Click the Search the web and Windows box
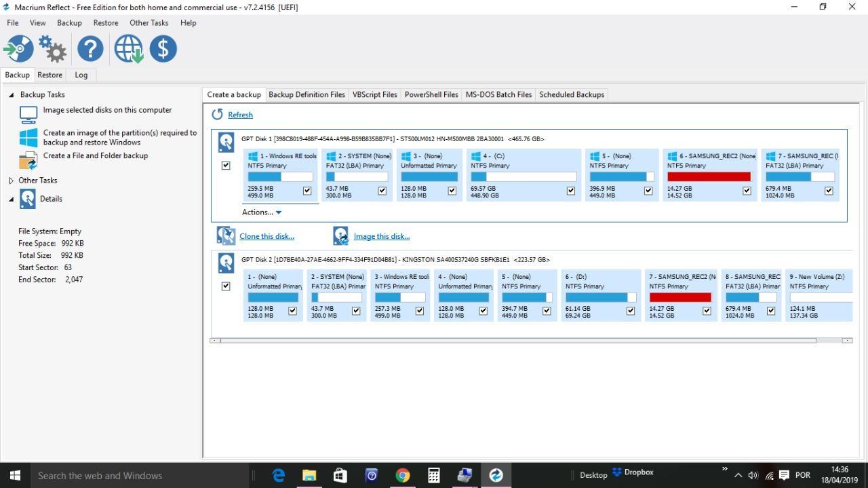The height and width of the screenshot is (488, 868). [x=140, y=475]
